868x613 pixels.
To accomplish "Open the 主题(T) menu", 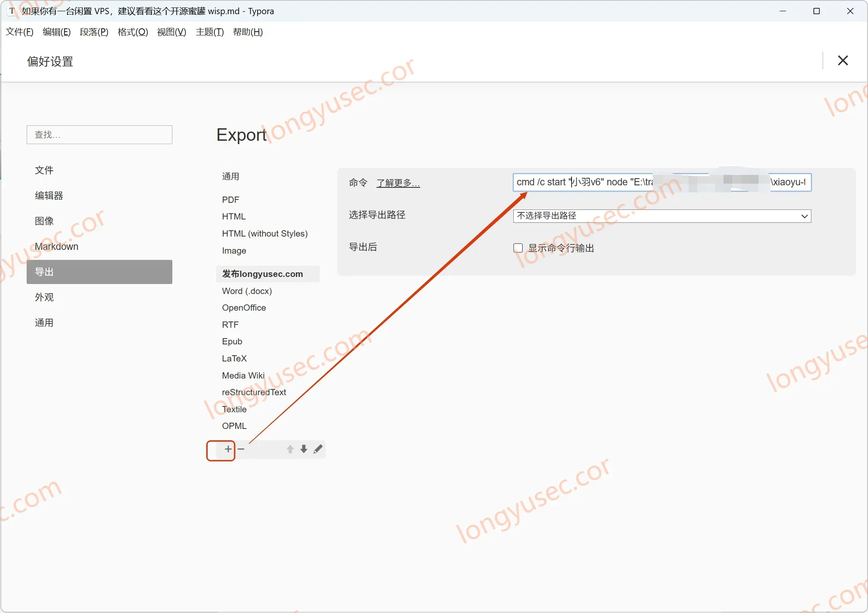I will [x=210, y=32].
